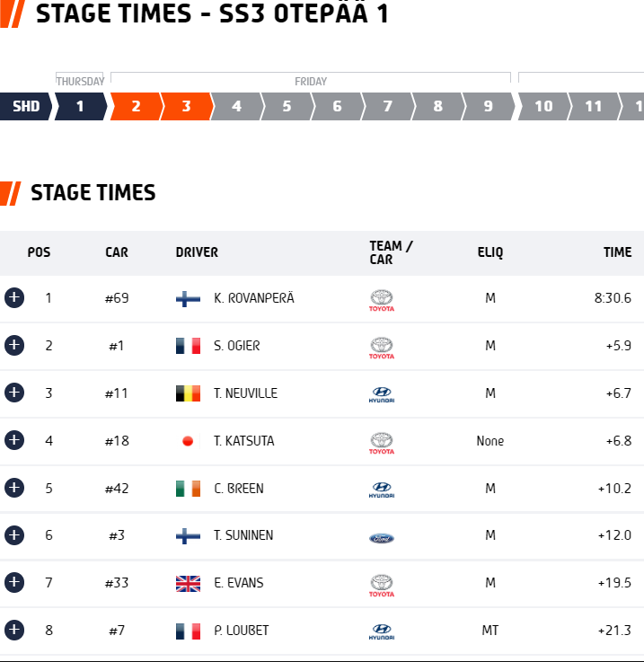
Task: Open driver S. Ogier's name link
Action: (x=237, y=346)
